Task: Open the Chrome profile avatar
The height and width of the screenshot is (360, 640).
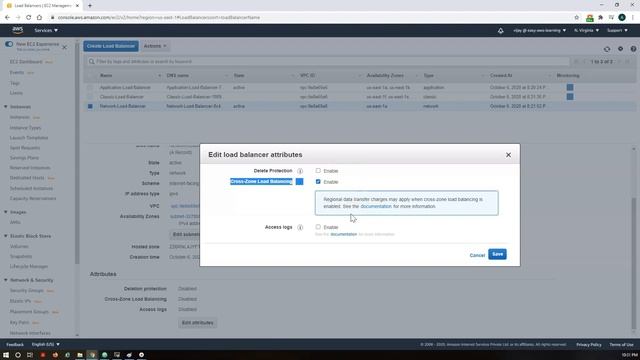Action: point(622,17)
